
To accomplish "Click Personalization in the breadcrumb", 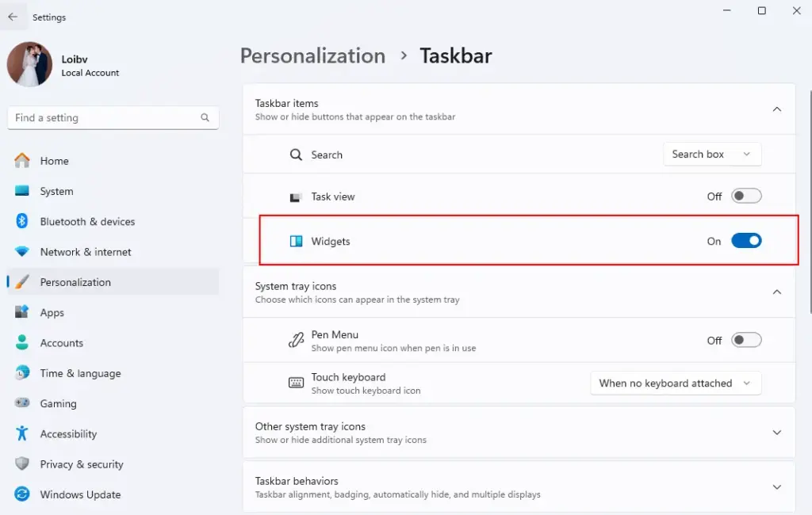I will point(312,56).
